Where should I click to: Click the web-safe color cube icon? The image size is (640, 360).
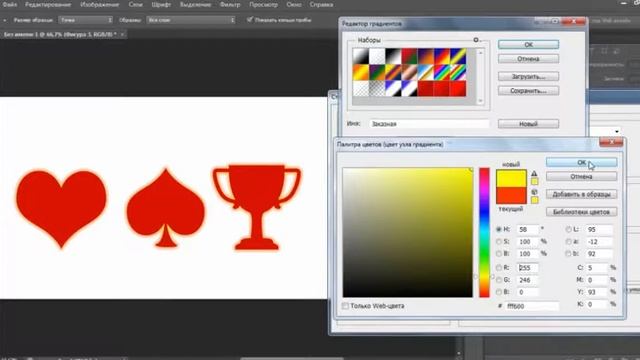tap(534, 192)
